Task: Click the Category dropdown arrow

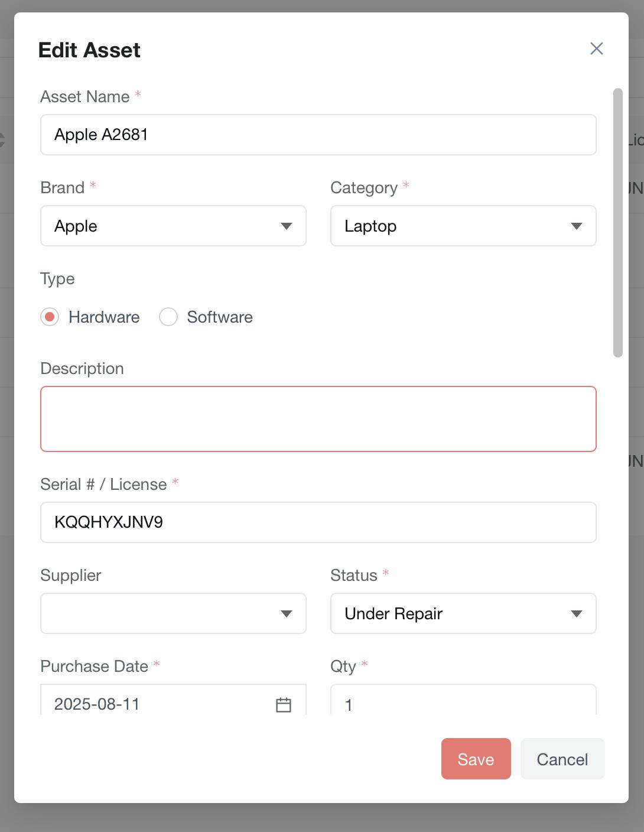Action: [x=577, y=226]
